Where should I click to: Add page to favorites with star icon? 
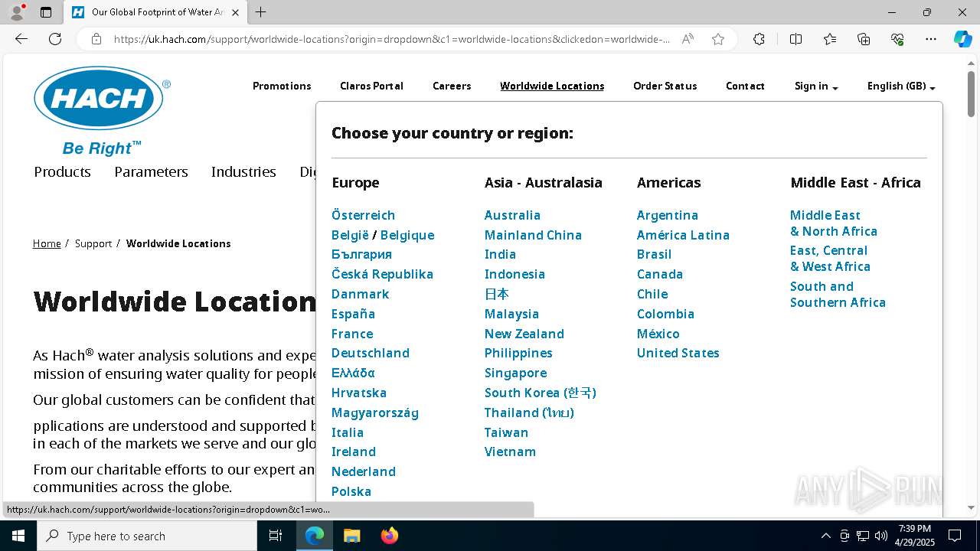(718, 39)
